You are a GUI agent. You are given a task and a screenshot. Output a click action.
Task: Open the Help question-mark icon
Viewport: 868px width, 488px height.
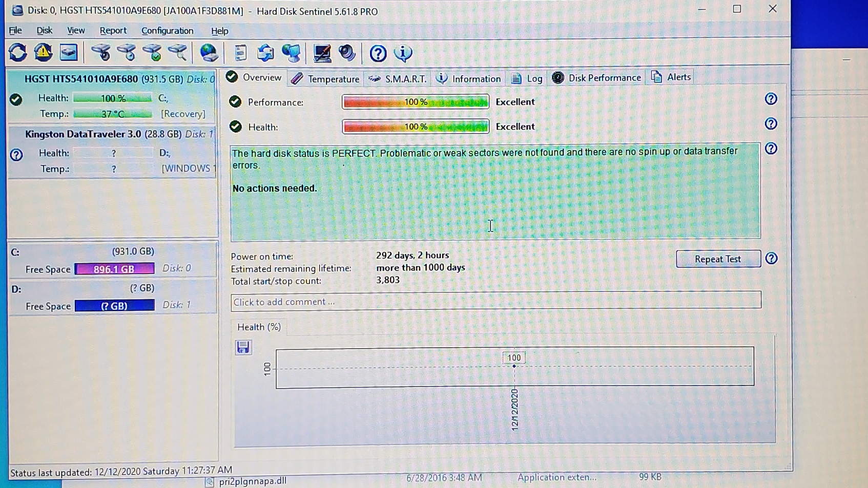click(x=378, y=53)
